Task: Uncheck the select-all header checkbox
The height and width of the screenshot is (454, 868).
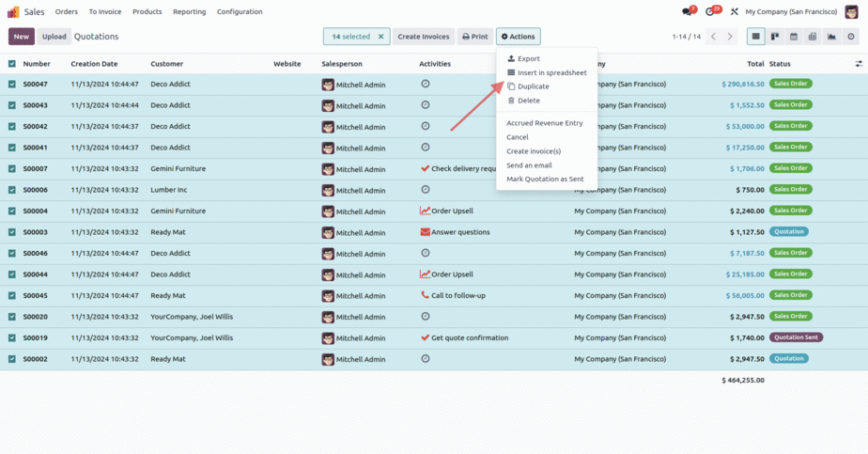Action: (12, 64)
